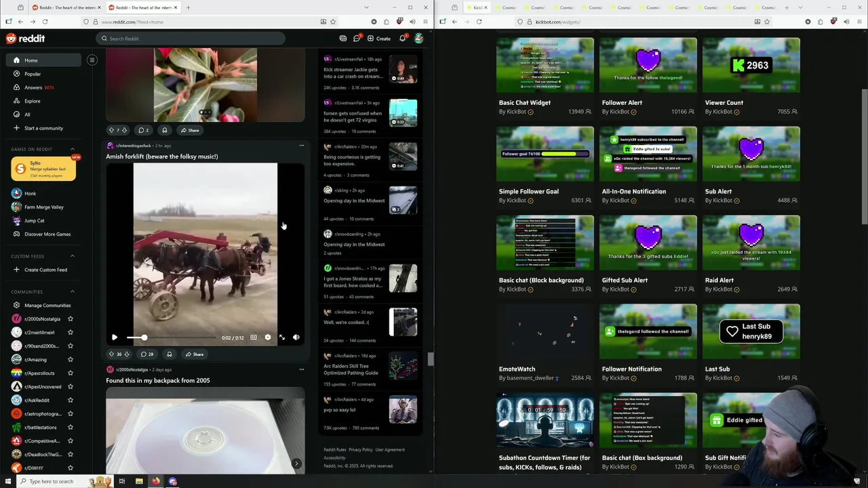
Task: Favorite r/2meirl4meirl with star
Action: coord(71,332)
